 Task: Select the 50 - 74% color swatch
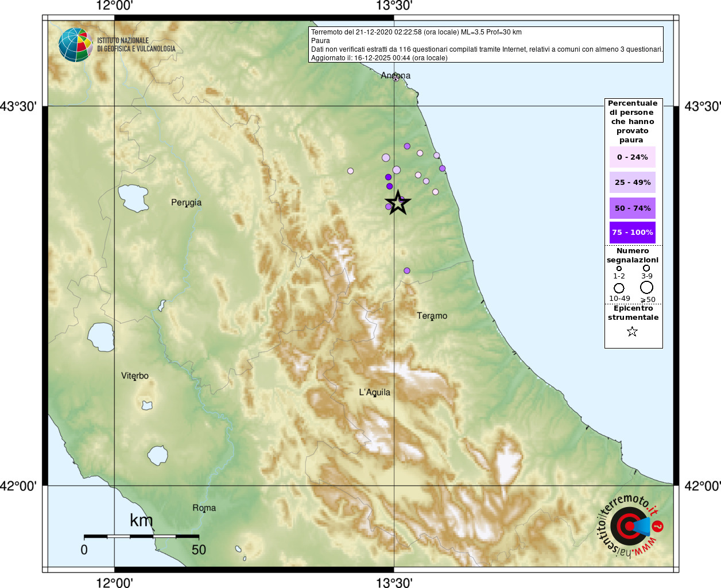pos(633,208)
